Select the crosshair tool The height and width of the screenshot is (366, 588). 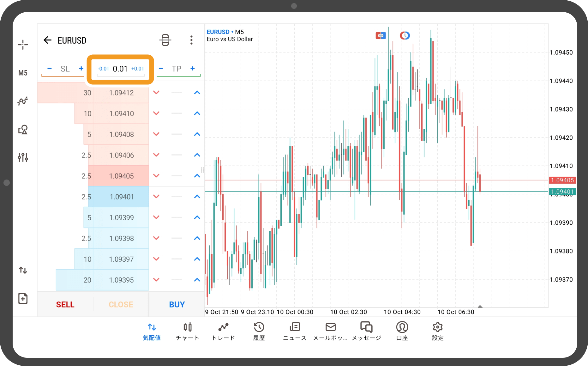[23, 44]
